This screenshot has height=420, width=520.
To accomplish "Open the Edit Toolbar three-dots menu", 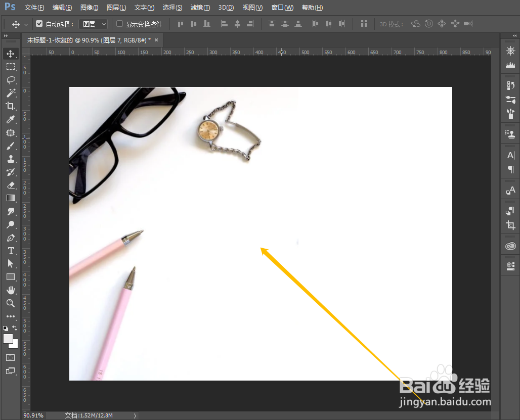I will point(11,316).
